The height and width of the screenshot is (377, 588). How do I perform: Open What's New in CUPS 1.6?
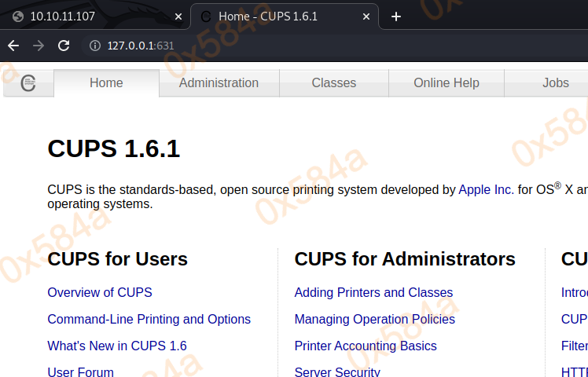[x=117, y=346]
